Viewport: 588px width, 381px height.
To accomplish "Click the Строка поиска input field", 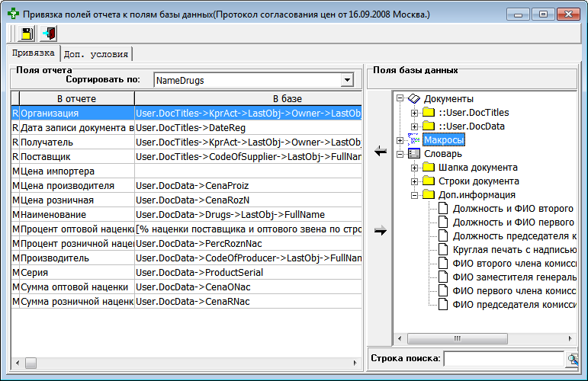I will tap(503, 359).
